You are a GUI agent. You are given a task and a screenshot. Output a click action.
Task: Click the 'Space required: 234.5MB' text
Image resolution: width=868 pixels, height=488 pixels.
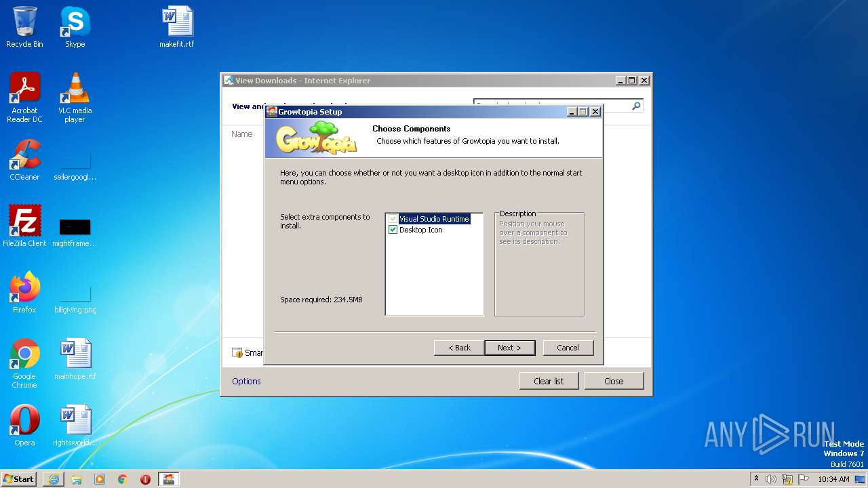pyautogui.click(x=321, y=300)
